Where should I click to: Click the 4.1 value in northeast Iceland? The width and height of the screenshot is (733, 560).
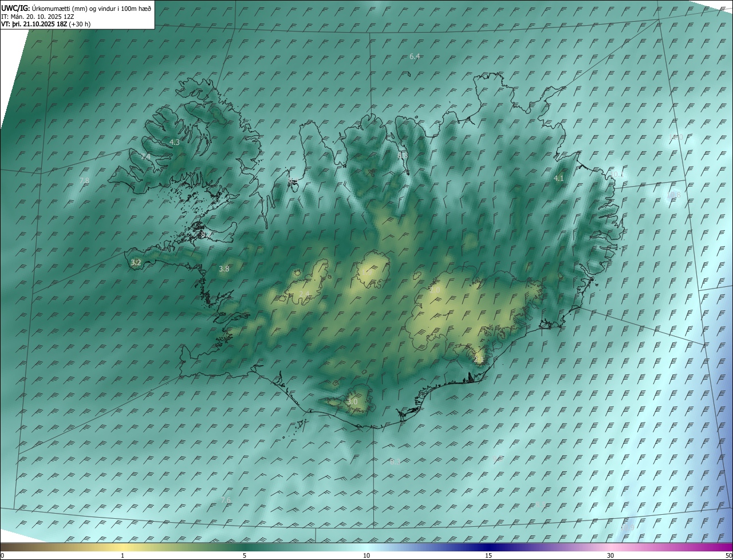coord(559,178)
